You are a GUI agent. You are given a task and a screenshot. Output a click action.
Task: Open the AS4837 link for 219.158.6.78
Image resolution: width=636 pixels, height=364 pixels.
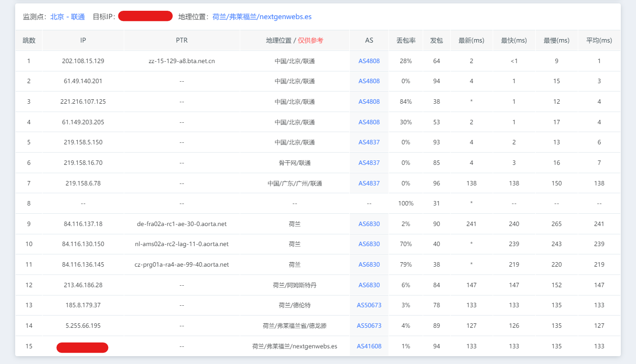(369, 183)
